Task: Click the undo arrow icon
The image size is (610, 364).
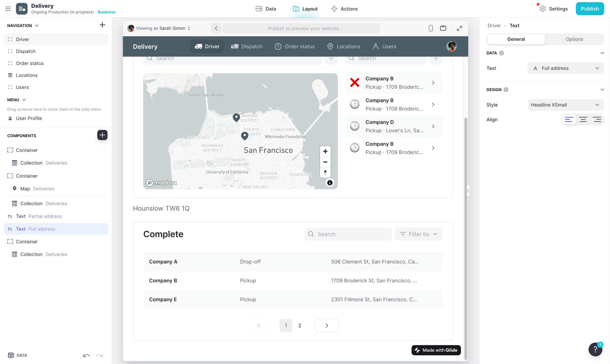Action: (86, 355)
